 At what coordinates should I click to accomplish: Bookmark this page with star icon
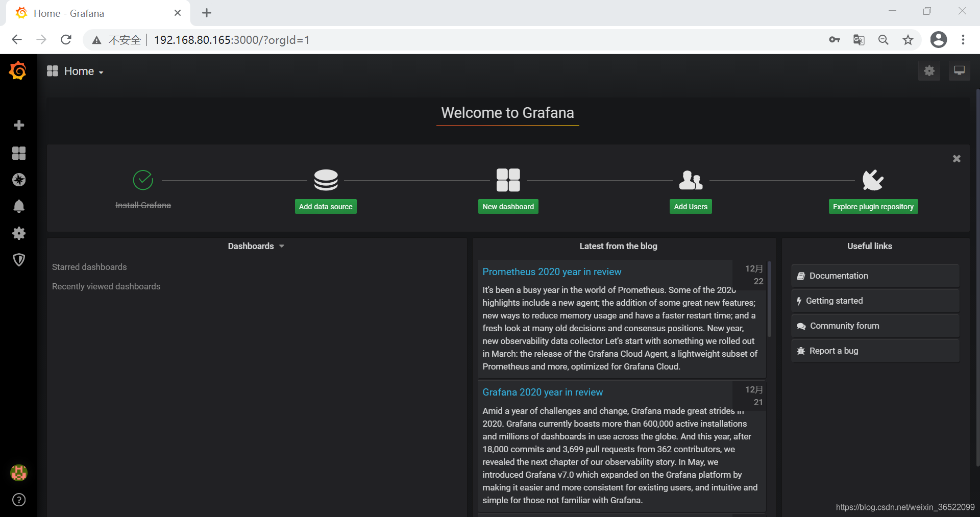pos(908,40)
